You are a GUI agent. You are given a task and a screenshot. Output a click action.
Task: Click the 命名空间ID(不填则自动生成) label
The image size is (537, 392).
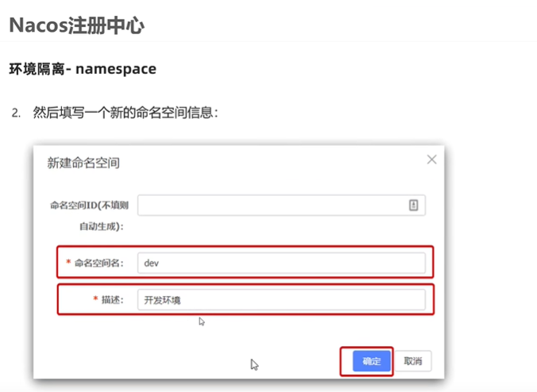(x=89, y=216)
